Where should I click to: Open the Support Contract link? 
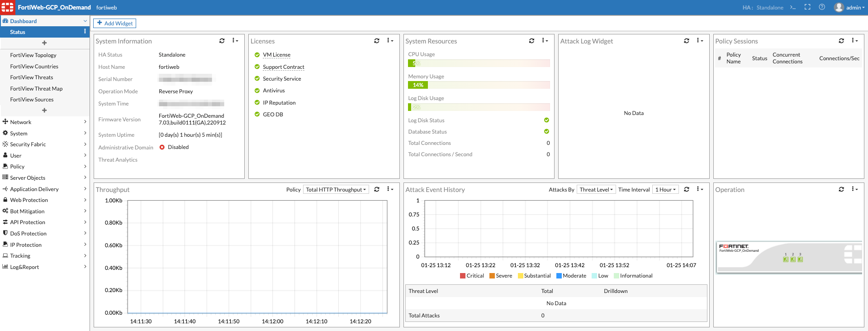pos(284,67)
